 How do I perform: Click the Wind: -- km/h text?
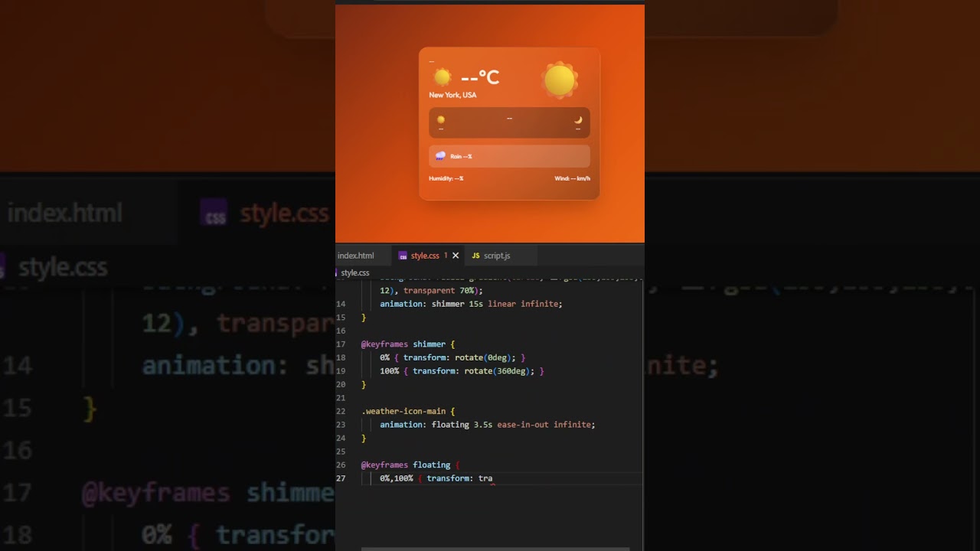click(x=573, y=178)
